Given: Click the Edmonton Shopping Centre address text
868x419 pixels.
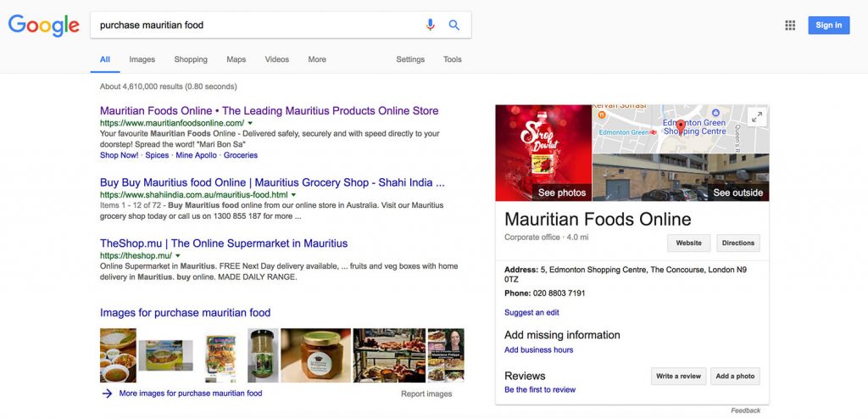Looking at the screenshot, I should tap(626, 275).
